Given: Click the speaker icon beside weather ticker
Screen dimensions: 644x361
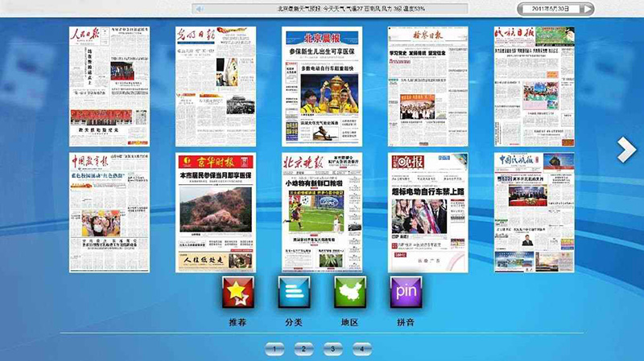Looking at the screenshot, I should (200, 9).
